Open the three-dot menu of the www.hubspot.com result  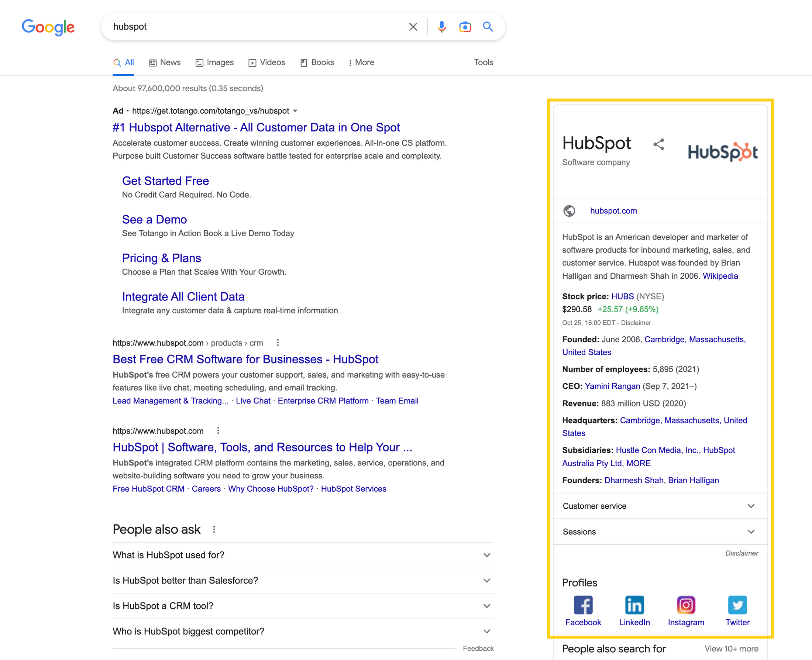[218, 430]
